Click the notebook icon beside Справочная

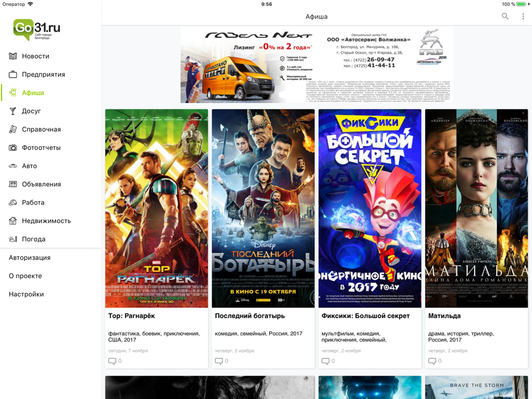pyautogui.click(x=13, y=129)
